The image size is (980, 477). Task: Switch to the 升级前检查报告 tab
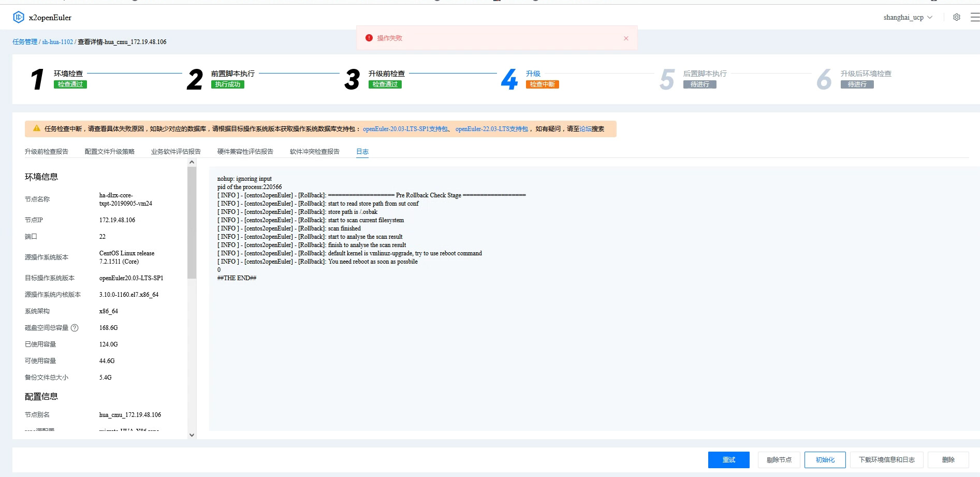47,152
